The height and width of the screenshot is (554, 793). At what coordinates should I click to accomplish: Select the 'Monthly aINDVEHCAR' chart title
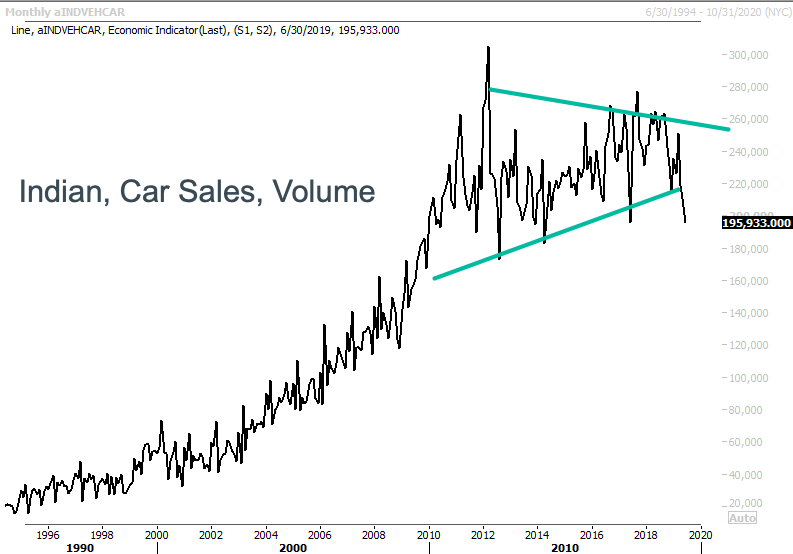point(65,12)
